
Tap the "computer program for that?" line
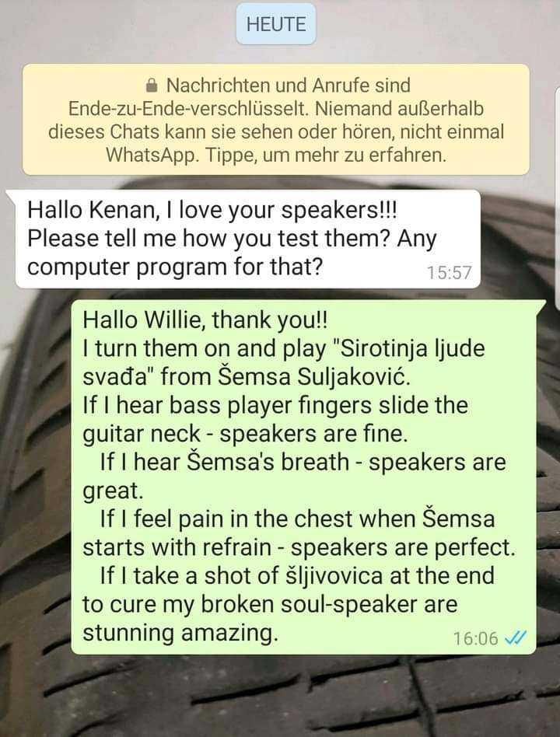(x=175, y=267)
